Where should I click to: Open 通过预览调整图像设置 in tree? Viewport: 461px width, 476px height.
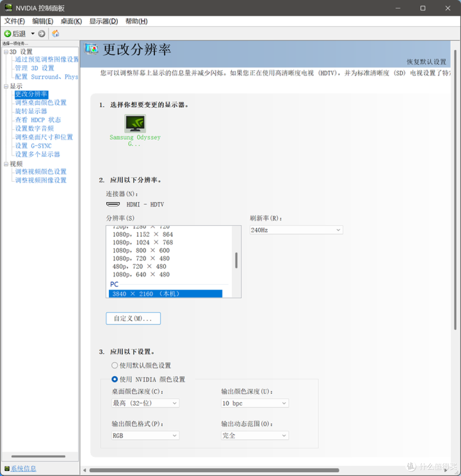(x=47, y=59)
